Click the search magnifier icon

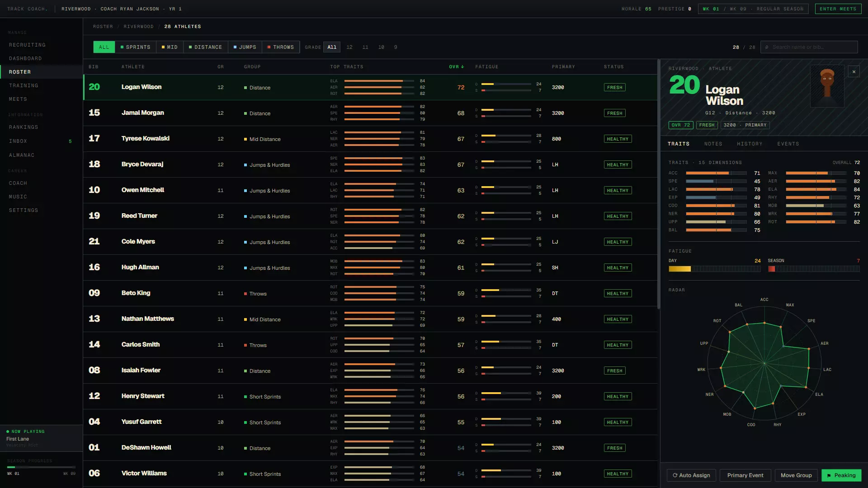(x=767, y=47)
